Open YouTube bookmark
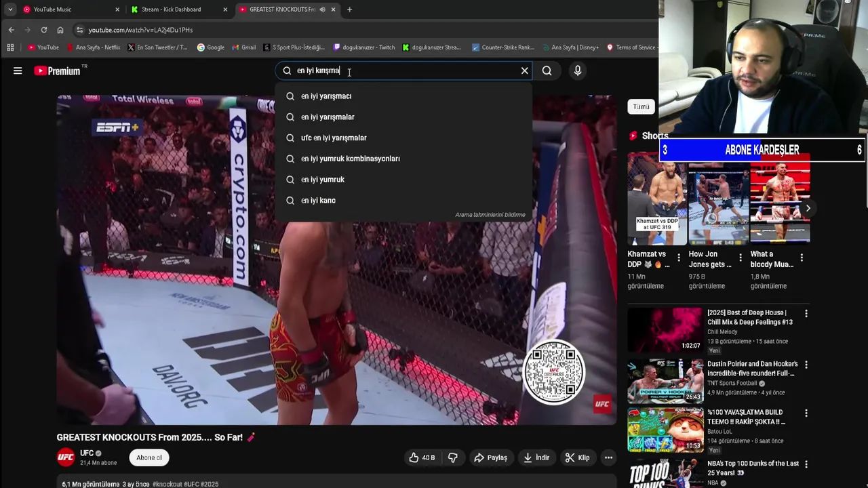This screenshot has width=868, height=488. point(43,47)
